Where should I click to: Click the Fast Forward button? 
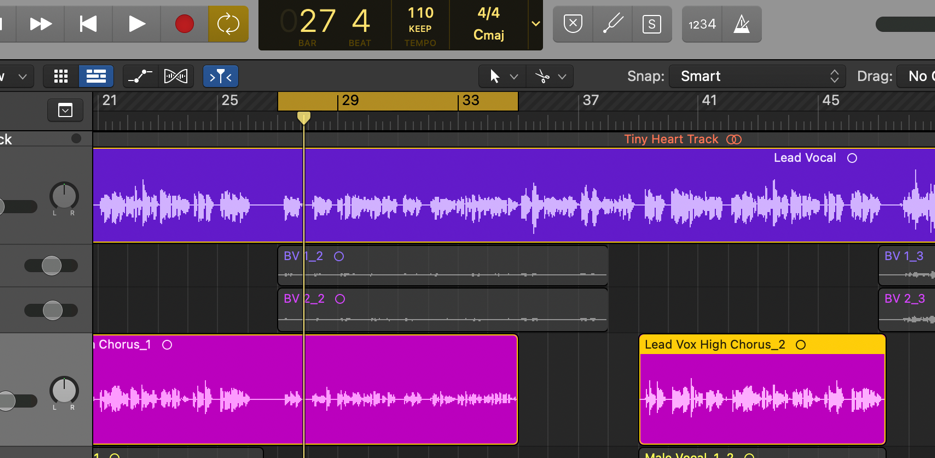41,24
